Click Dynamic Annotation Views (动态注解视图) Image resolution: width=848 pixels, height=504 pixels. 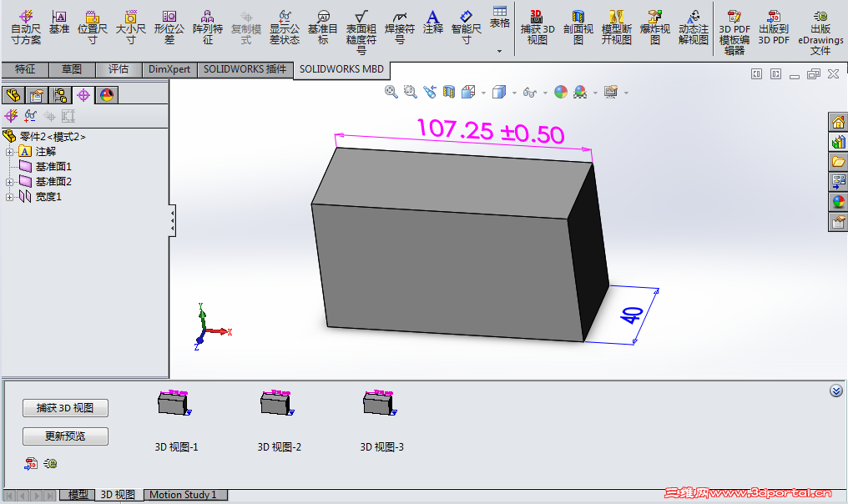point(694,27)
